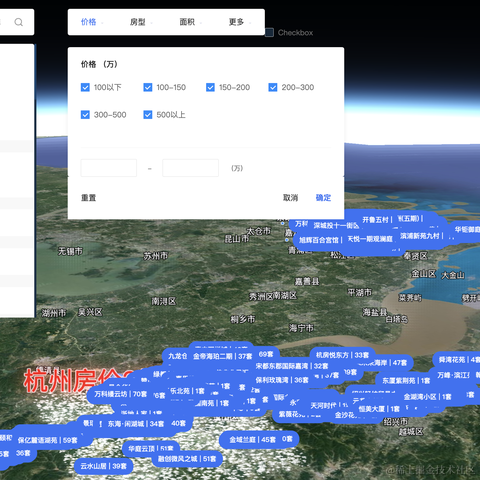480x480 pixels.
Task: Click the 绍兴市 map label
Action: coord(396,422)
